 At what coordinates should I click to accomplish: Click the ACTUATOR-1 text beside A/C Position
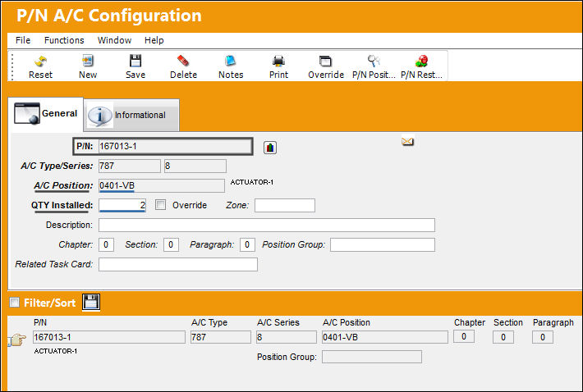(252, 182)
